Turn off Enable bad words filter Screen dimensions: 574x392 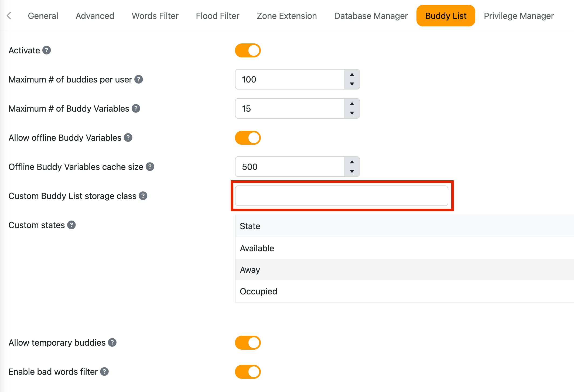tap(248, 372)
